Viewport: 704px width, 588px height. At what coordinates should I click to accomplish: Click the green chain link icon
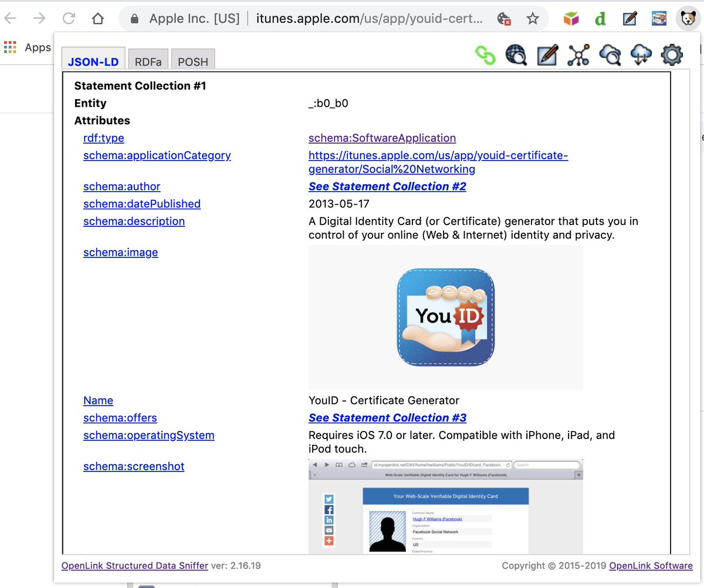point(485,55)
